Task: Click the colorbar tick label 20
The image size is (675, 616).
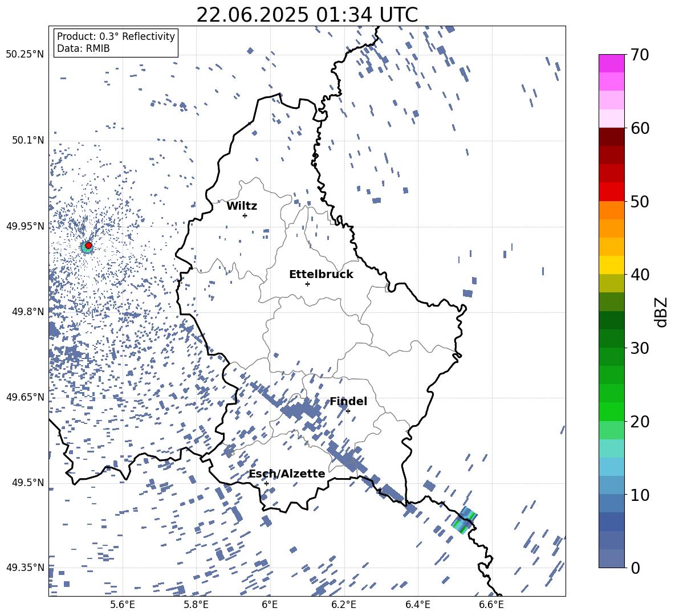Action: tap(640, 421)
